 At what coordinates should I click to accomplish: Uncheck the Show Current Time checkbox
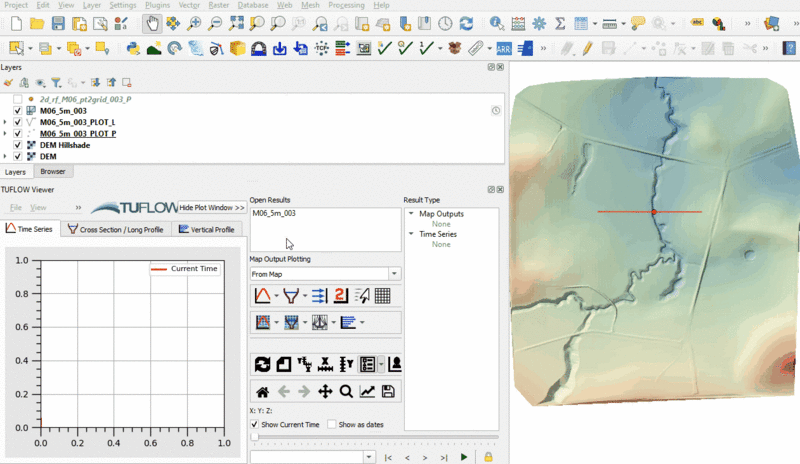click(254, 424)
